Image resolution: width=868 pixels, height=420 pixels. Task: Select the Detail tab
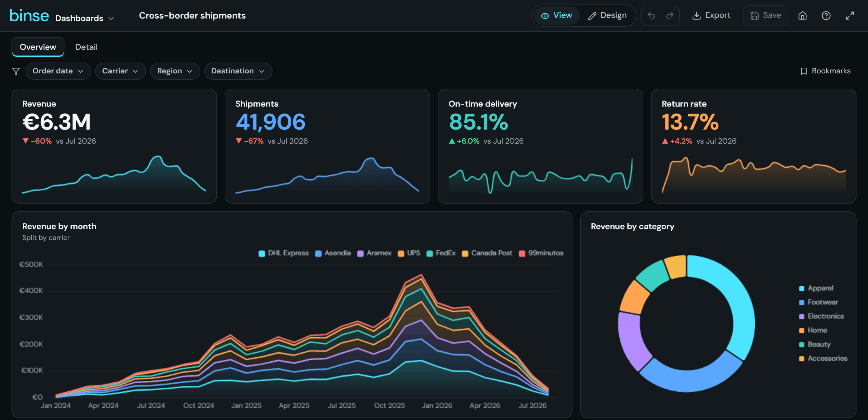(x=86, y=47)
